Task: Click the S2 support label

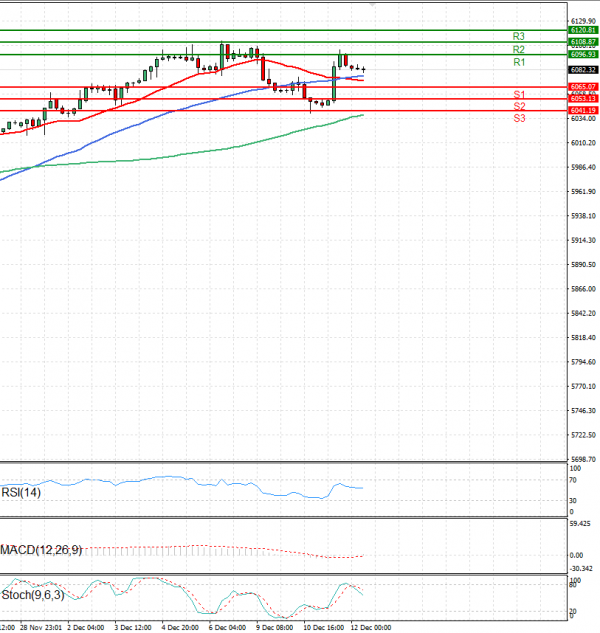Action: pos(519,106)
